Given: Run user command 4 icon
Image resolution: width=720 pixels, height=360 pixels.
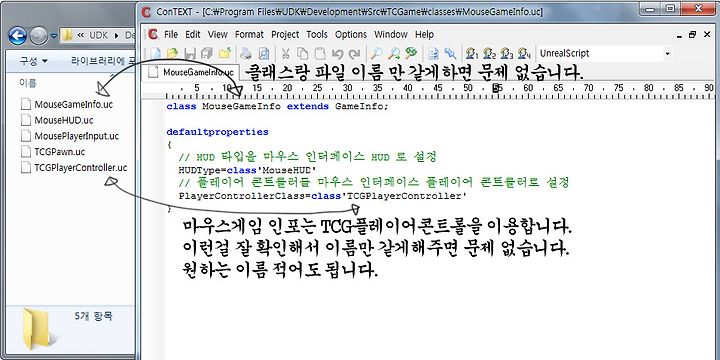Looking at the screenshot, I should (x=524, y=53).
